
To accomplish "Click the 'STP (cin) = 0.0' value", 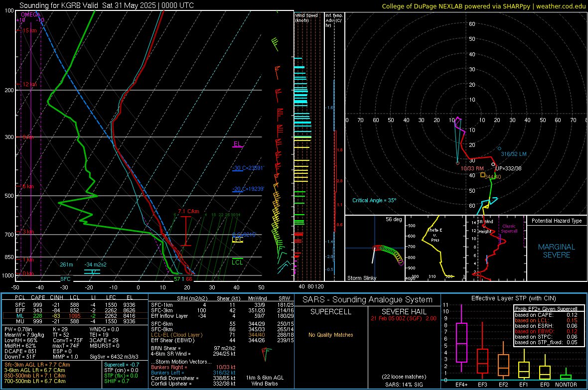I will pyautogui.click(x=121, y=370).
